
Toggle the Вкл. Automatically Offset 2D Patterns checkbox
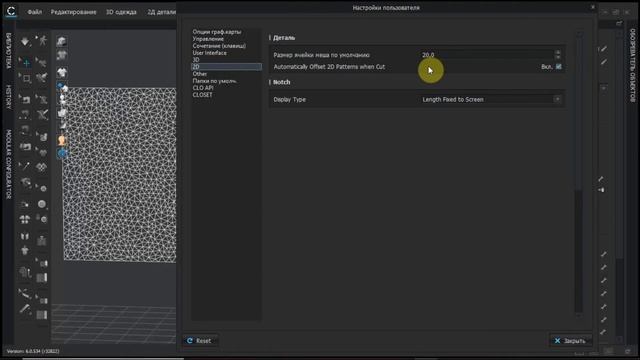click(558, 67)
